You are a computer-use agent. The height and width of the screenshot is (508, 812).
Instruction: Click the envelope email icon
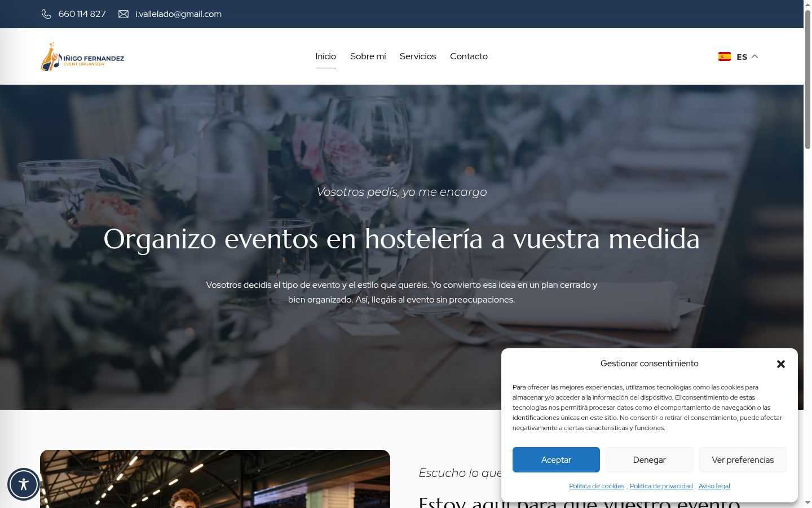click(123, 14)
